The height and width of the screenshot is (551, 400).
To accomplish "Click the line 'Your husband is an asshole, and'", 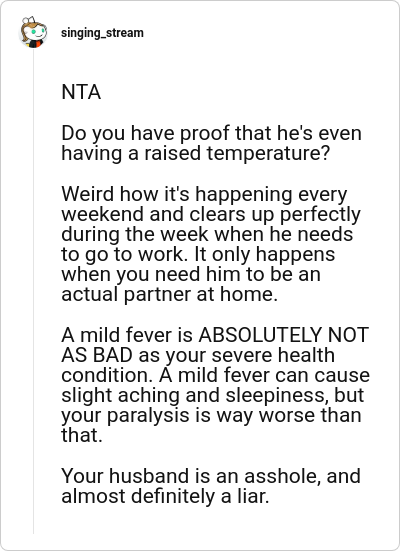I will click(x=211, y=476).
